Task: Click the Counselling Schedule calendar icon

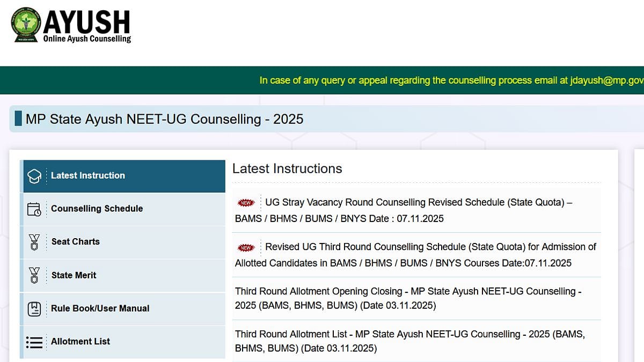Action: point(34,209)
